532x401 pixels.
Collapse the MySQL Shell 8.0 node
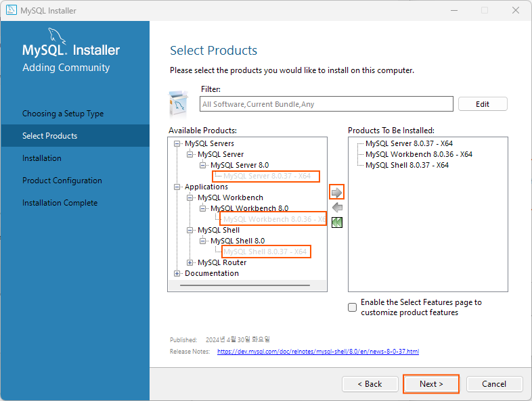click(202, 241)
